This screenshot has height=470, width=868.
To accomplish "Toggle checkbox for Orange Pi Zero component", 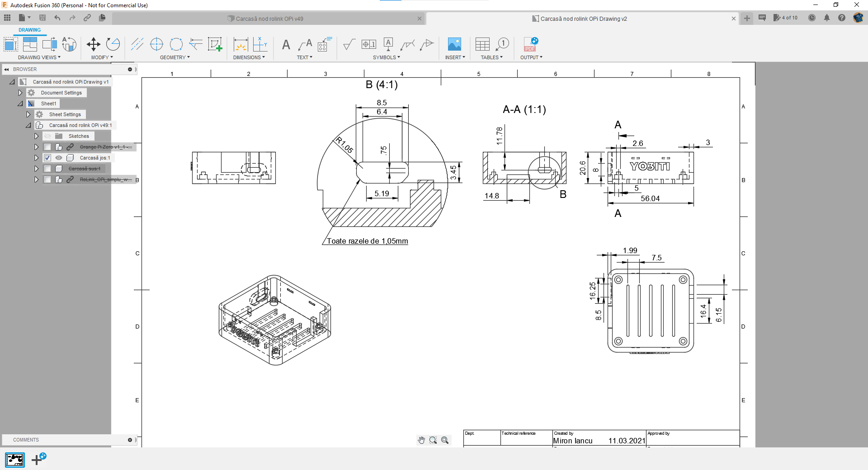I will coord(47,147).
